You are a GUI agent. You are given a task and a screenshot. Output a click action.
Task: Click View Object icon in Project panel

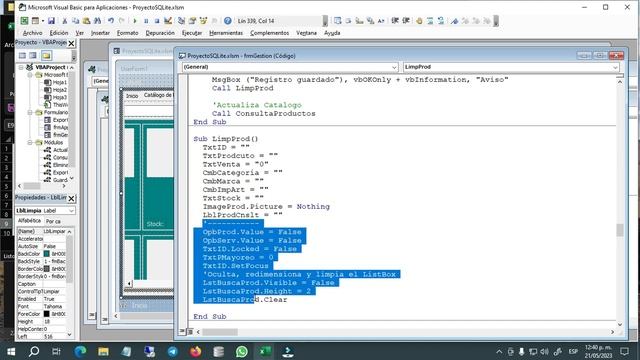pos(33,56)
